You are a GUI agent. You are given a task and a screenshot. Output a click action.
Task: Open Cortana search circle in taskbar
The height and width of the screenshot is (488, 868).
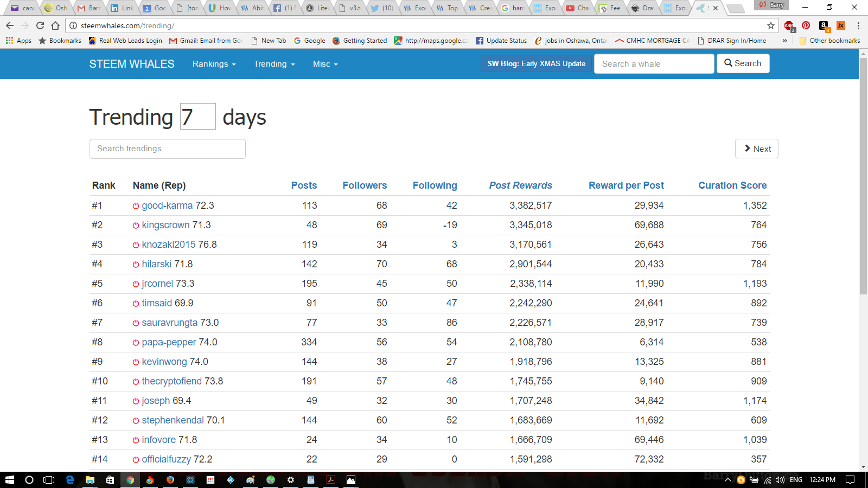(29, 480)
